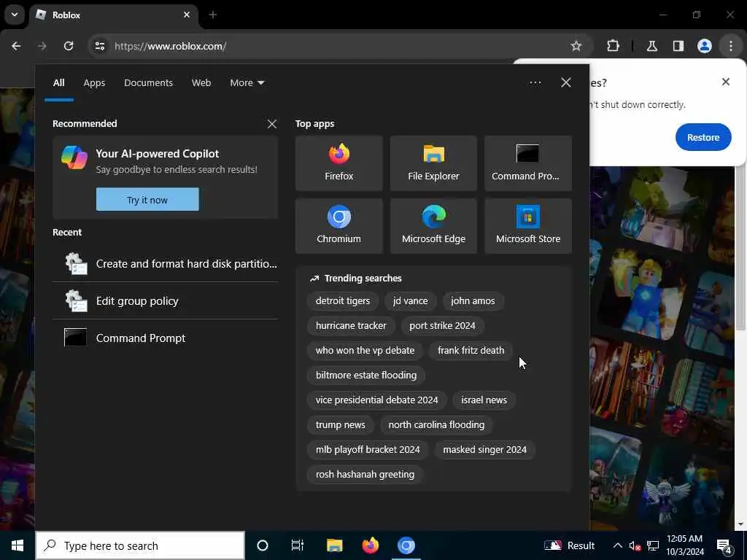This screenshot has width=747, height=560.
Task: Open the browser Extensions puzzle icon
Action: [613, 46]
